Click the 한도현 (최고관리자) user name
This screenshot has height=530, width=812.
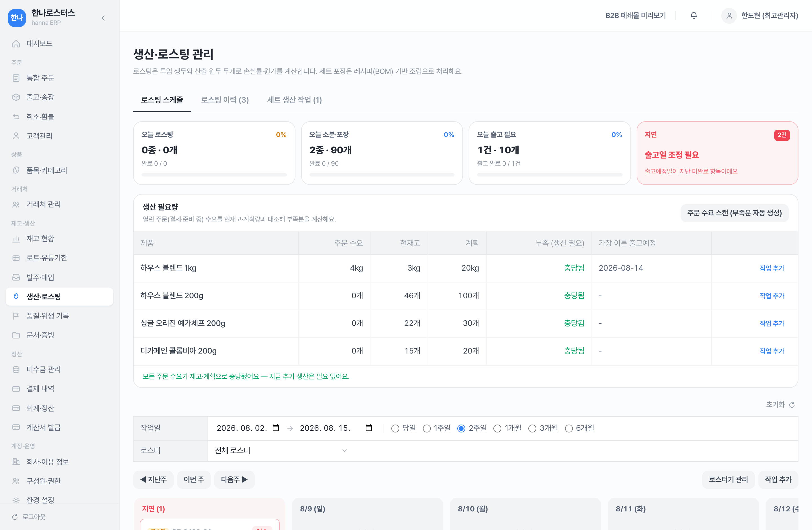pos(770,16)
